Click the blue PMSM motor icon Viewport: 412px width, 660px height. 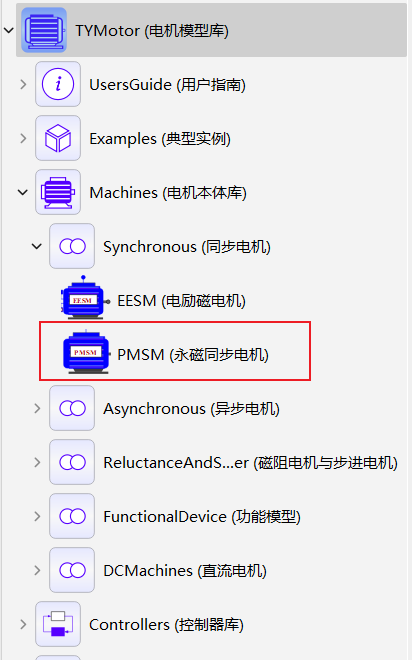(x=86, y=352)
